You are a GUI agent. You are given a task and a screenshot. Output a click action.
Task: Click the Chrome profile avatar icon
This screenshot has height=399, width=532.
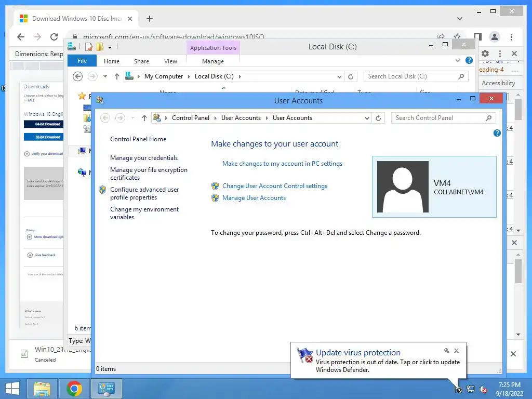[x=495, y=37]
